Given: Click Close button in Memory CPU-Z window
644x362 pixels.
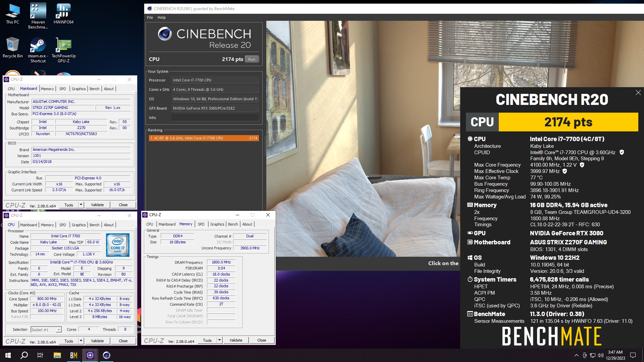Looking at the screenshot, I should pyautogui.click(x=262, y=340).
